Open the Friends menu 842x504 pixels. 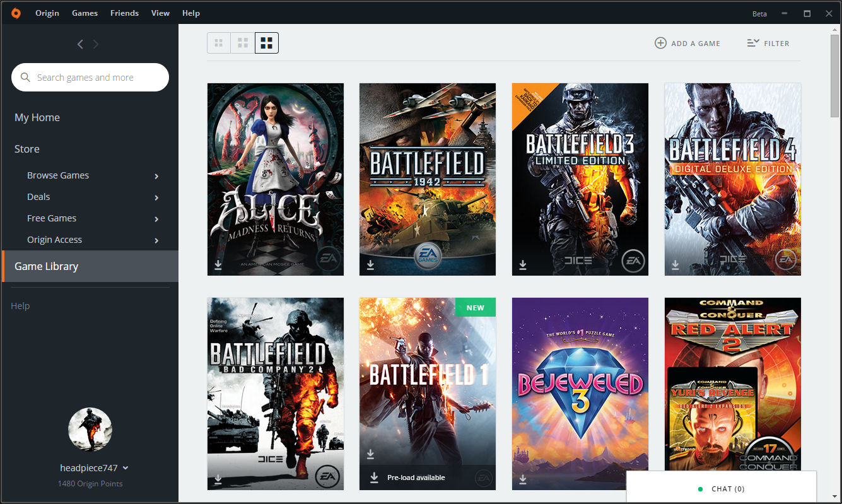point(124,13)
